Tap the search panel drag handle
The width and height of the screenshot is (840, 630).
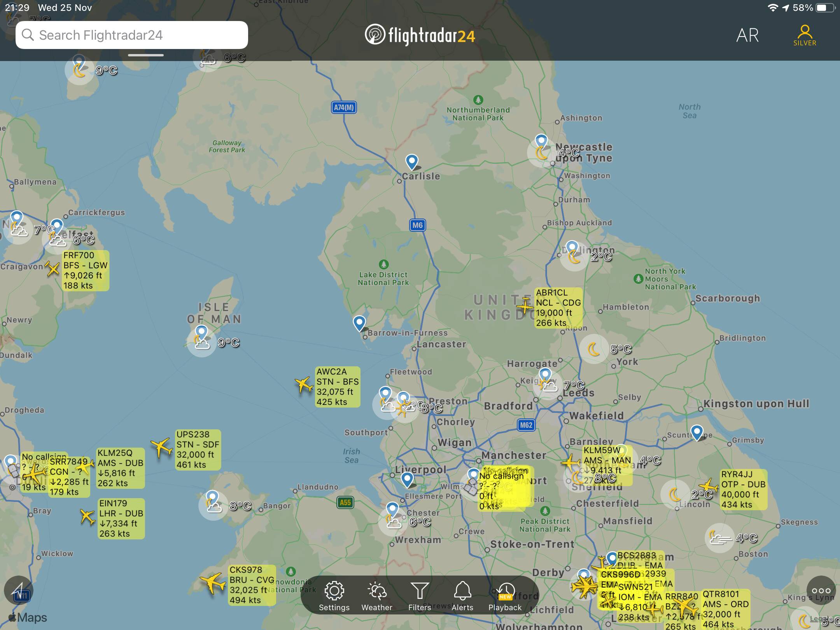click(146, 55)
